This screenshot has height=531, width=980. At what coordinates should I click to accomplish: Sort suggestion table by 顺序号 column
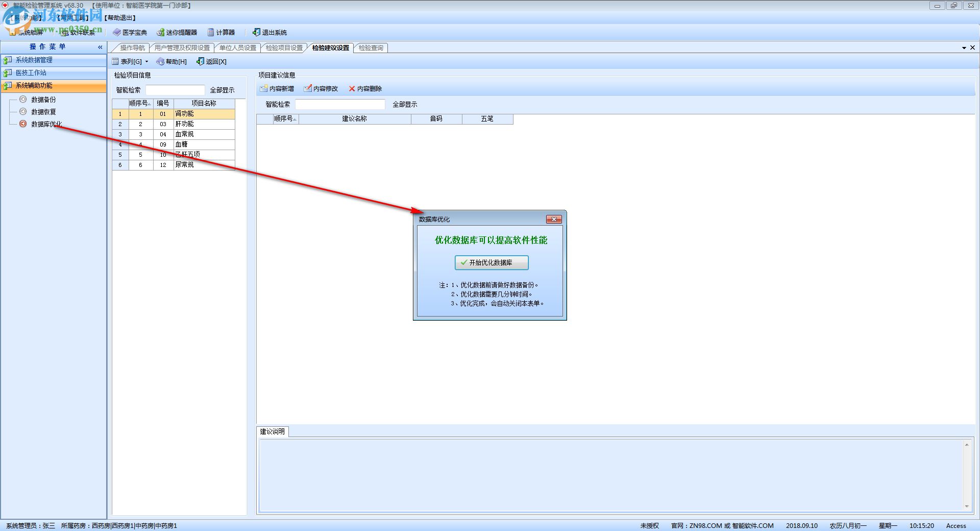pyautogui.click(x=285, y=119)
